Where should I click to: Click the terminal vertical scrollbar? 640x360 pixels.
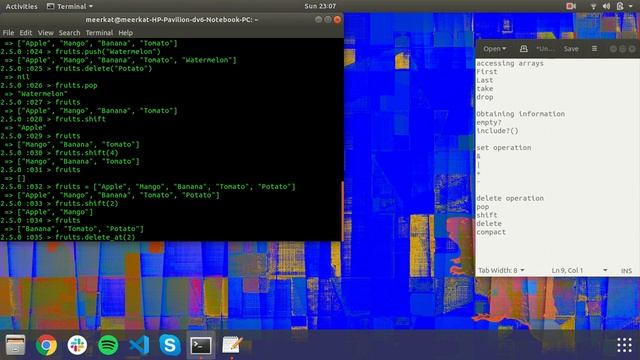342,210
